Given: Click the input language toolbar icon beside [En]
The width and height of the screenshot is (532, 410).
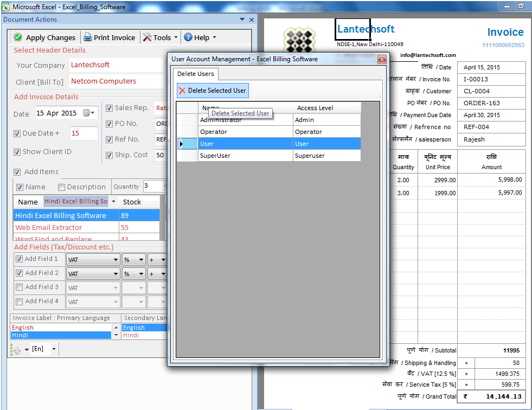Looking at the screenshot, I should (16, 350).
